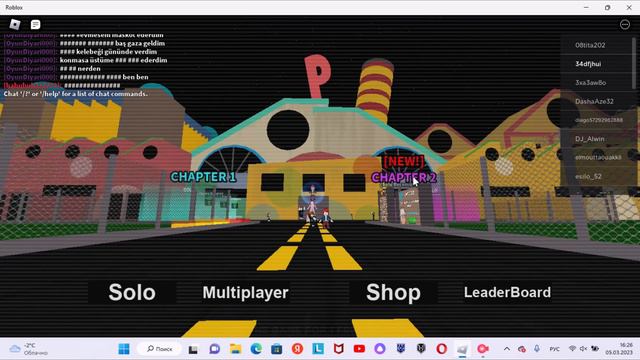The width and height of the screenshot is (640, 360).
Task: Open the Roblox menu icon
Action: 15,24
